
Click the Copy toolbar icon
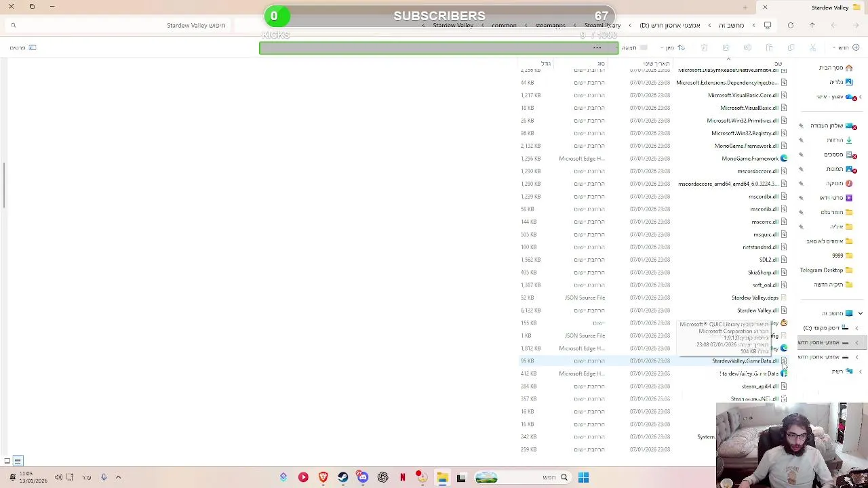point(791,47)
